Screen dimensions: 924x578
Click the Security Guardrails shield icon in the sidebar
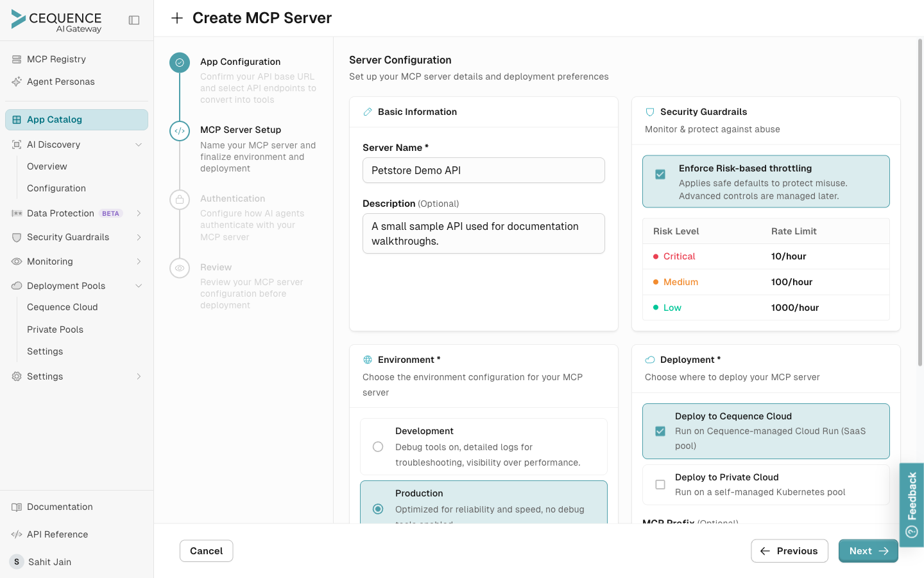17,237
